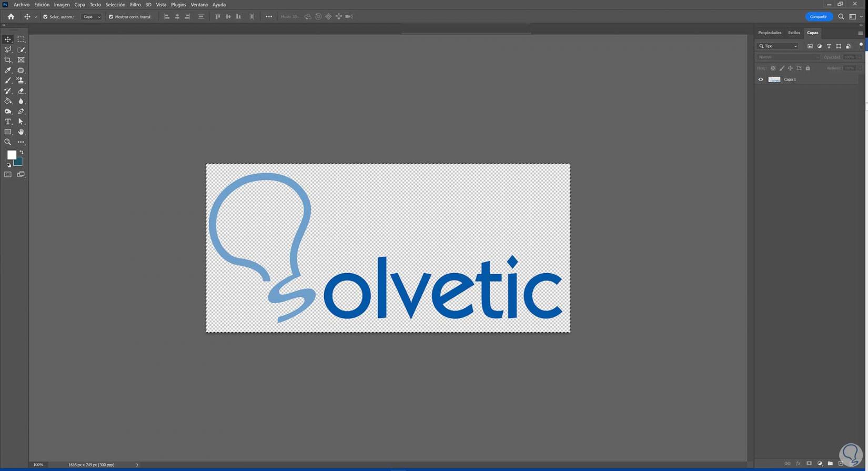Collapse the toolbox with double arrows

point(4,25)
